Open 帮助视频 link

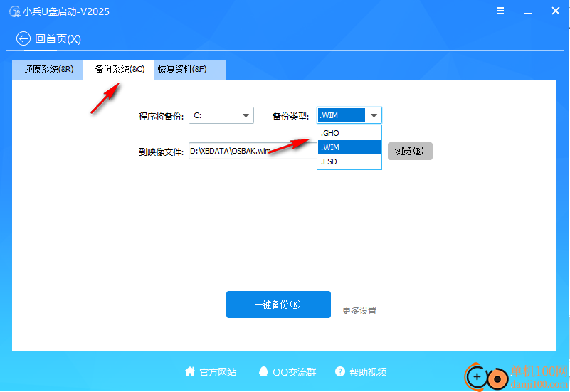pyautogui.click(x=368, y=372)
